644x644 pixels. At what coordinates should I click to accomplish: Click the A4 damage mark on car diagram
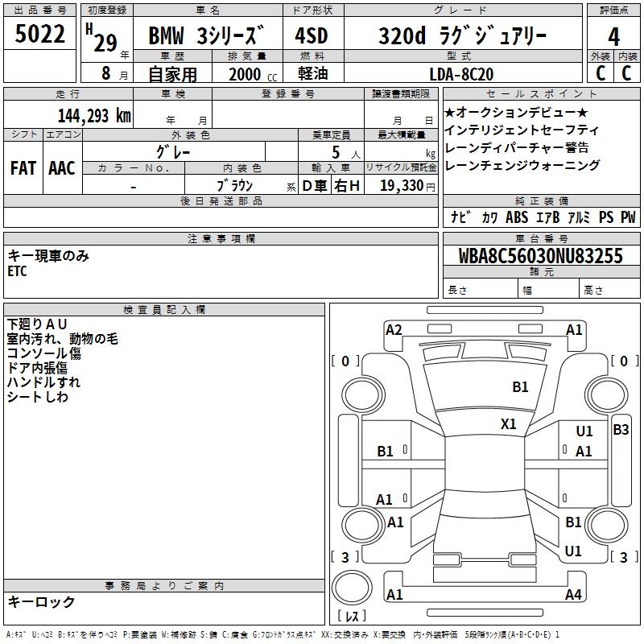click(573, 595)
